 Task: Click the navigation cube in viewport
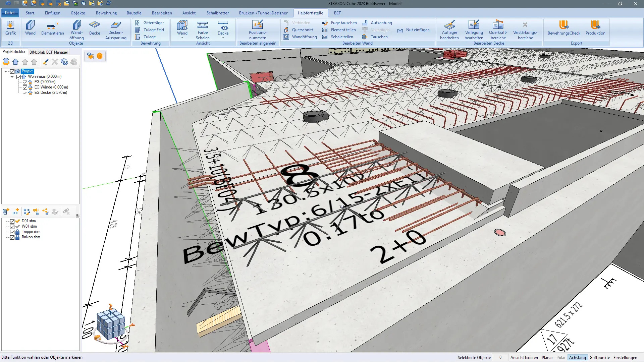point(111,324)
